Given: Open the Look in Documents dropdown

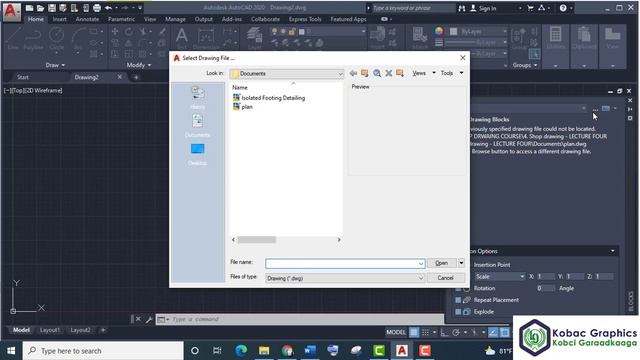Looking at the screenshot, I should 287,73.
